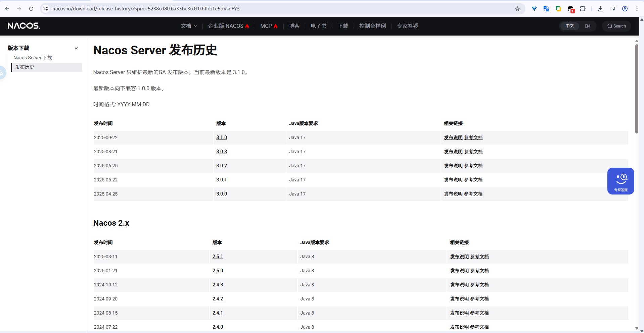
Task: Switch language to EN
Action: pyautogui.click(x=587, y=26)
